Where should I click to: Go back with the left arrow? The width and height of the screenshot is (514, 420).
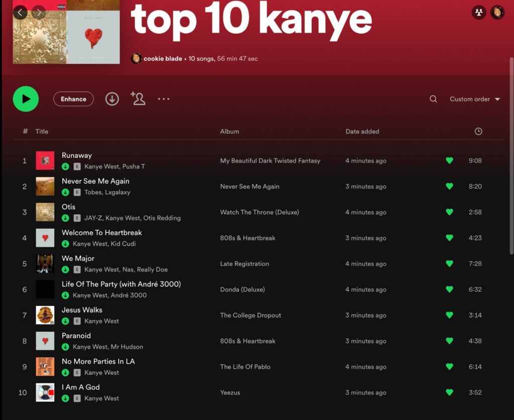(20, 13)
